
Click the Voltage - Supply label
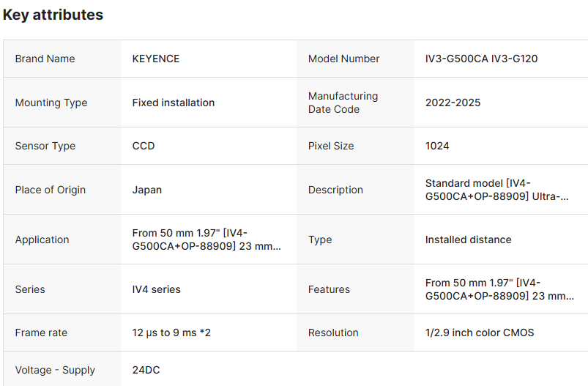[x=55, y=370]
